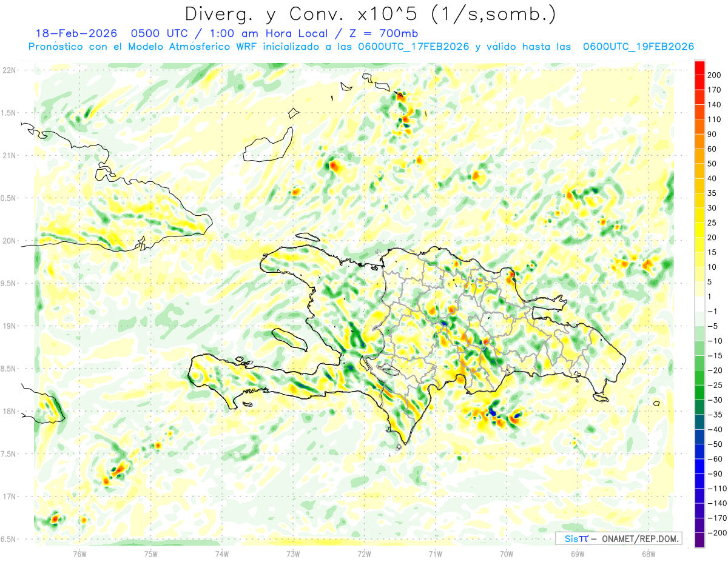The image size is (728, 562).
Task: Click the colorbar label '-170'
Action: coord(716,518)
